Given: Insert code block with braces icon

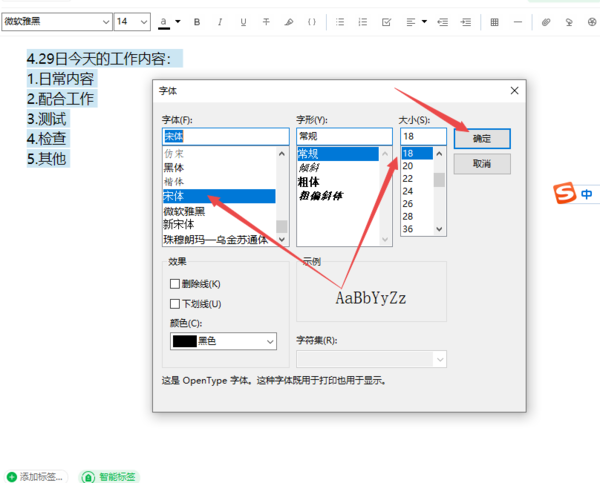Looking at the screenshot, I should [312, 22].
